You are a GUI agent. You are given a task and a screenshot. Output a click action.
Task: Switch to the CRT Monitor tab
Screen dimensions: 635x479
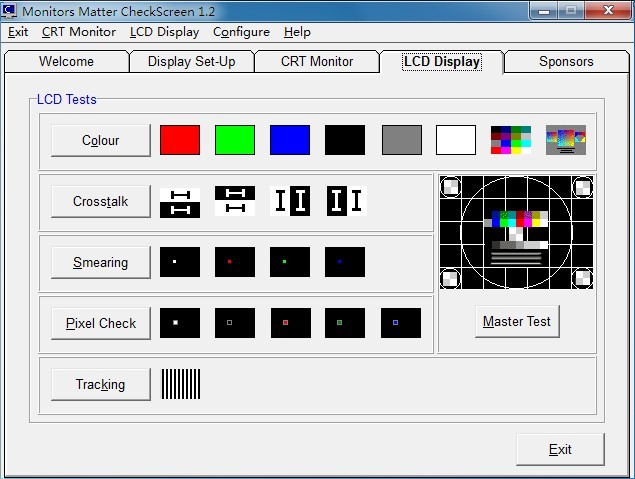pyautogui.click(x=316, y=62)
